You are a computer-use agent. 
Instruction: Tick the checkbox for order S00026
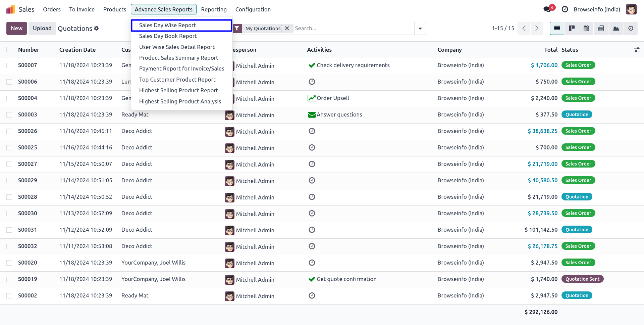(x=9, y=131)
